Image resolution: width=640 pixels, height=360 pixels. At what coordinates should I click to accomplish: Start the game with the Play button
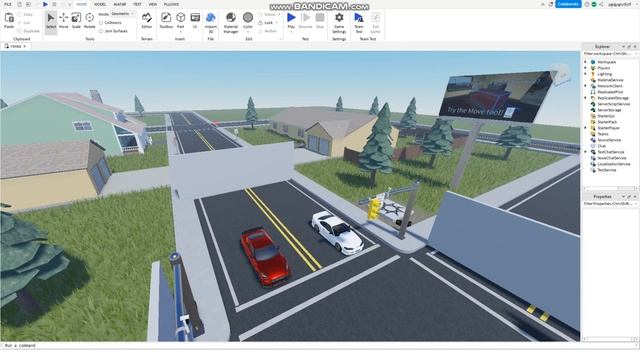(291, 20)
